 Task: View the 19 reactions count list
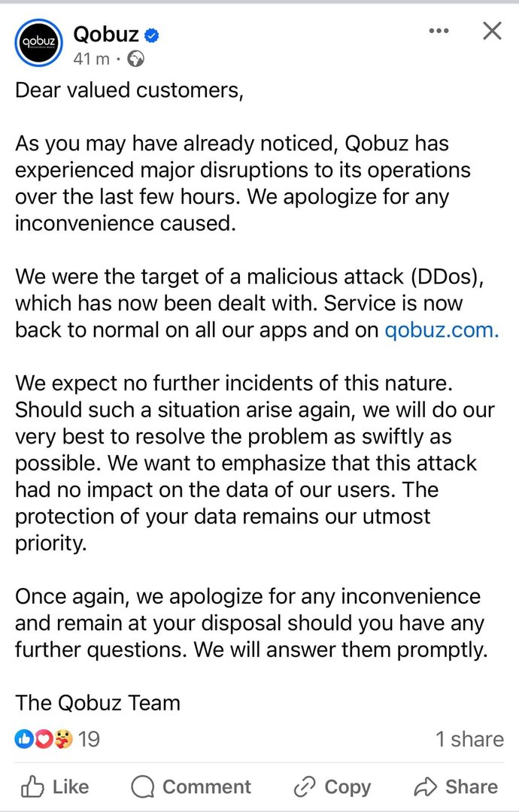coord(89,740)
